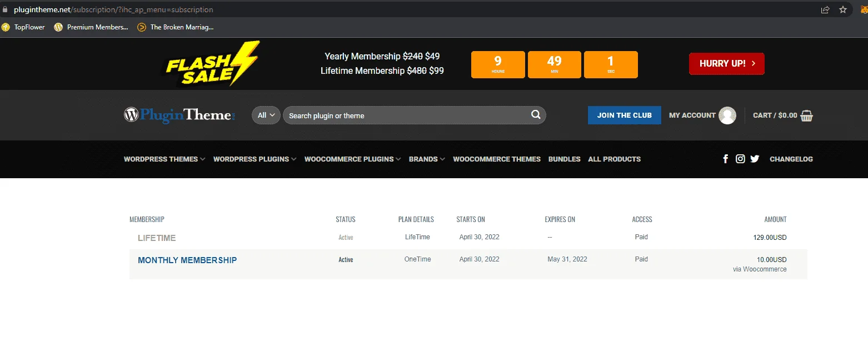Click the shopping basket icon
The height and width of the screenshot is (337, 868).
[x=807, y=115]
